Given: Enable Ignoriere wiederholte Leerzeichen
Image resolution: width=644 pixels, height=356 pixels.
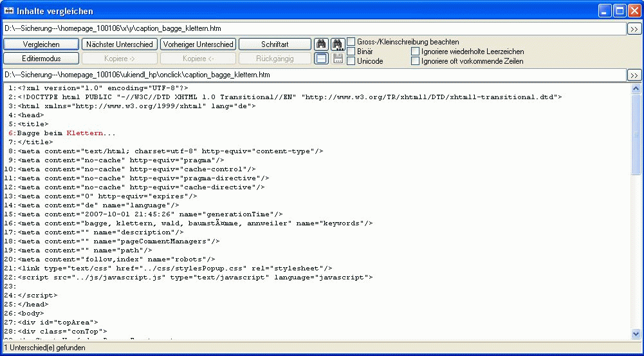Looking at the screenshot, I should pyautogui.click(x=416, y=52).
